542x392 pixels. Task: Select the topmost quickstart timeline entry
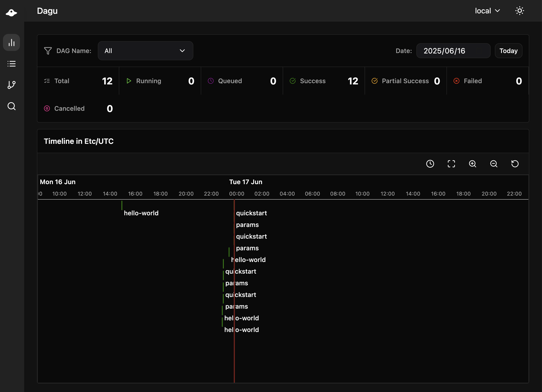(251, 213)
